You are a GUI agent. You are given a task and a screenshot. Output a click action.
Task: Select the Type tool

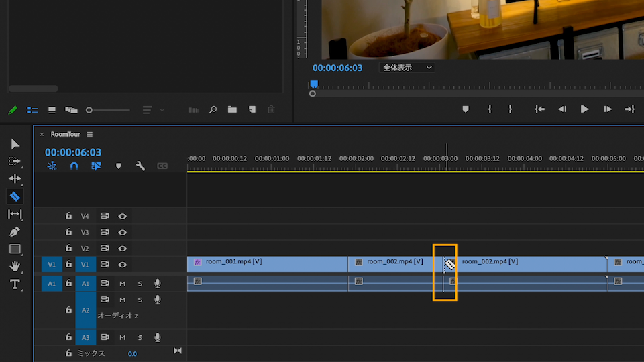pyautogui.click(x=15, y=284)
